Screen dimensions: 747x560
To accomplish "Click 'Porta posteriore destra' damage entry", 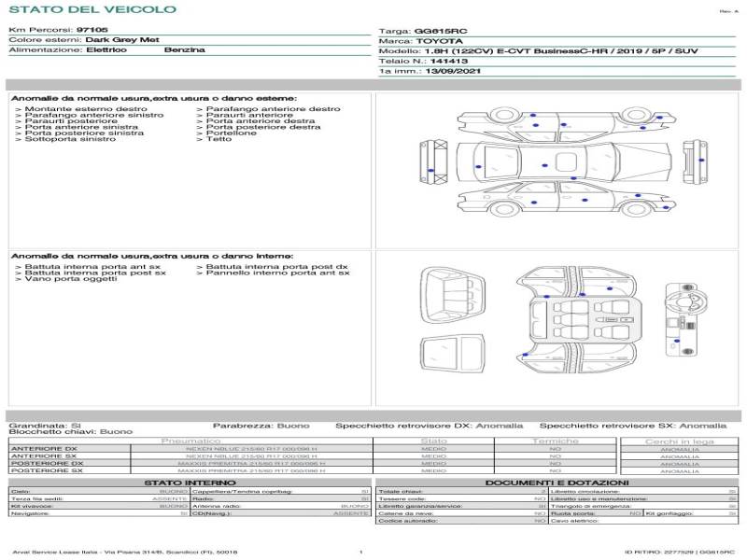I will (263, 127).
